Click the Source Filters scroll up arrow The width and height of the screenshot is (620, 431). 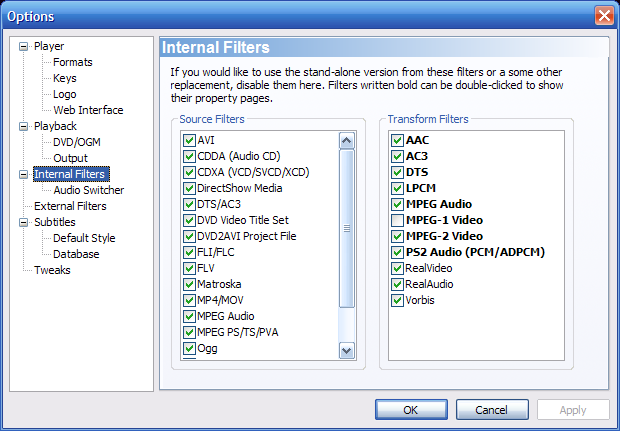(347, 140)
